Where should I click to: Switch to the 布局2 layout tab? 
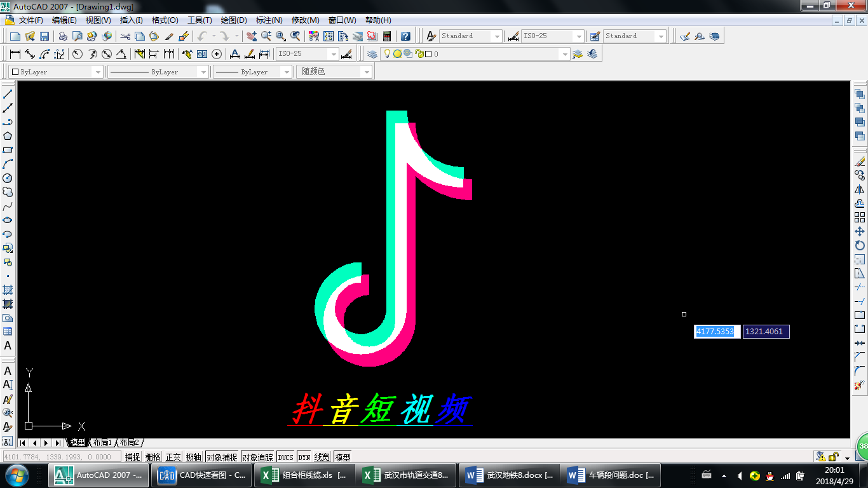tap(129, 442)
